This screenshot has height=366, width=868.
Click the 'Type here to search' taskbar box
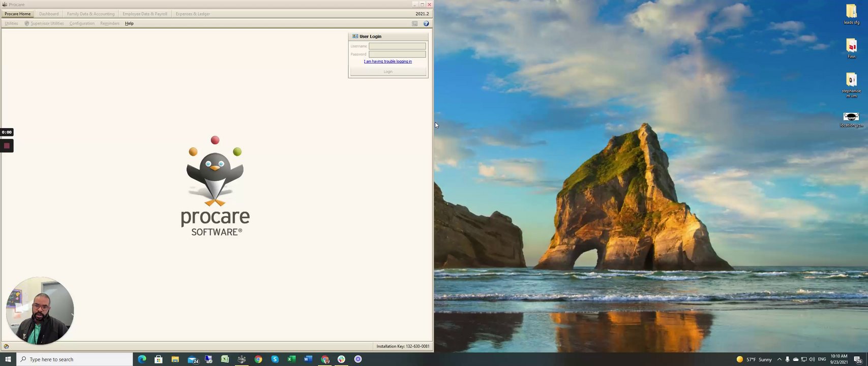pos(75,359)
